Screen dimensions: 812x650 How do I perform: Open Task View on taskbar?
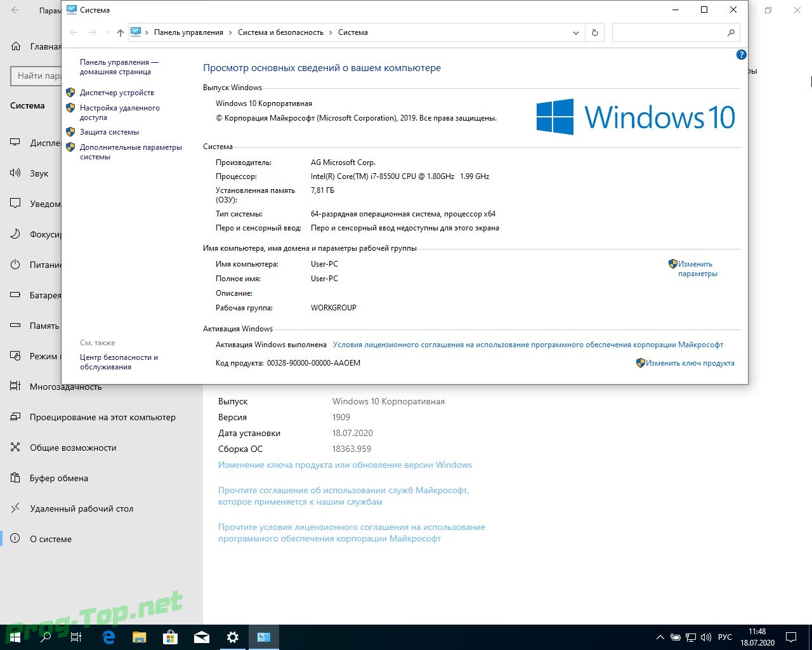pyautogui.click(x=76, y=637)
